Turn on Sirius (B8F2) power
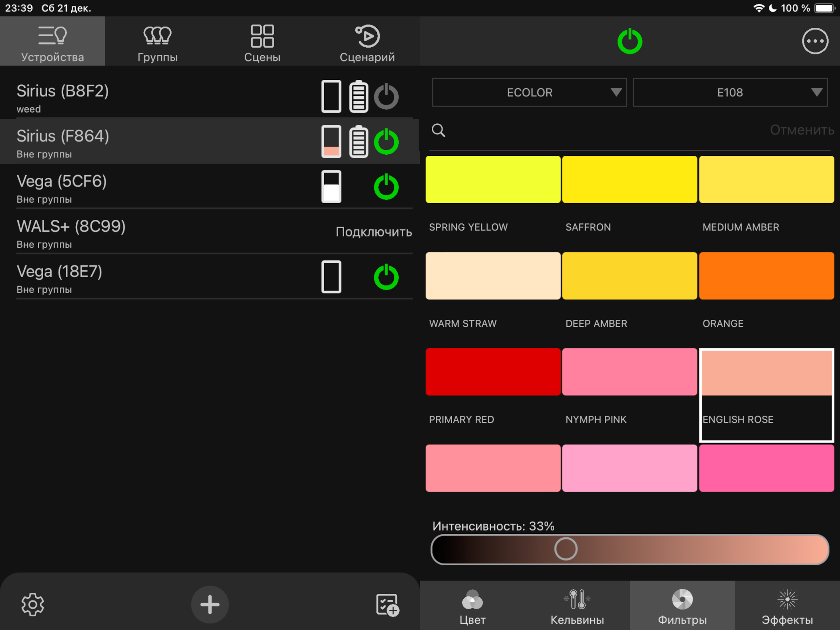Viewport: 840px width, 630px height. (x=386, y=97)
